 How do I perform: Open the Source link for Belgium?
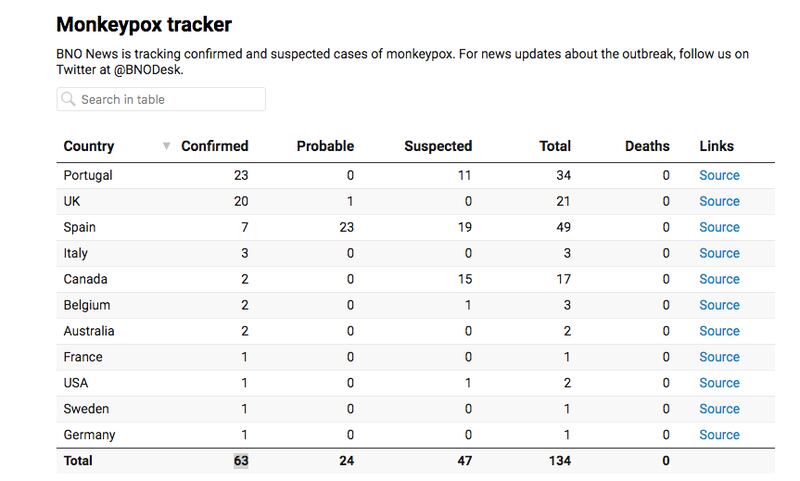pyautogui.click(x=719, y=305)
